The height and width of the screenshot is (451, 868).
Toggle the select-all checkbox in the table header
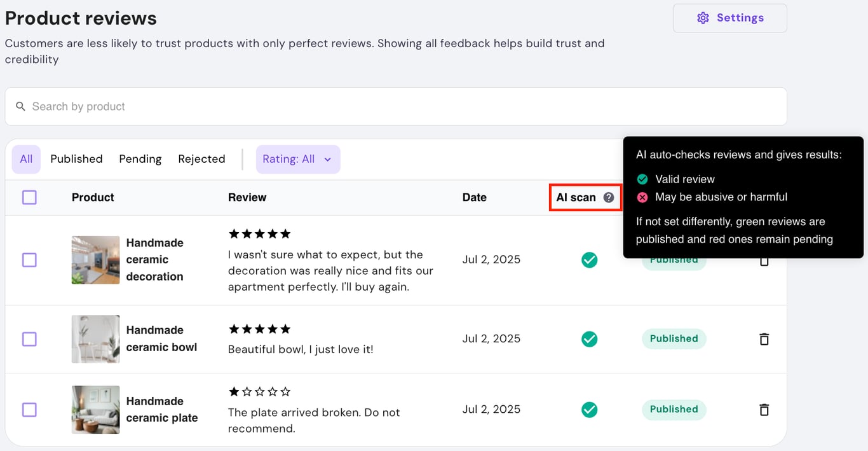point(29,197)
